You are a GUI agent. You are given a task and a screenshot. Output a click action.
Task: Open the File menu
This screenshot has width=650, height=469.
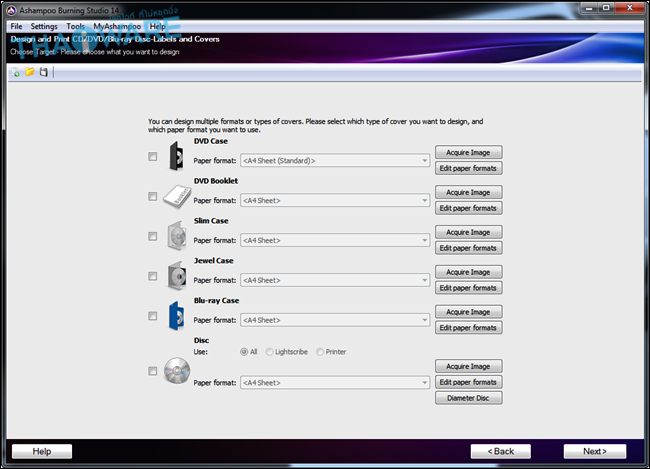coord(17,26)
